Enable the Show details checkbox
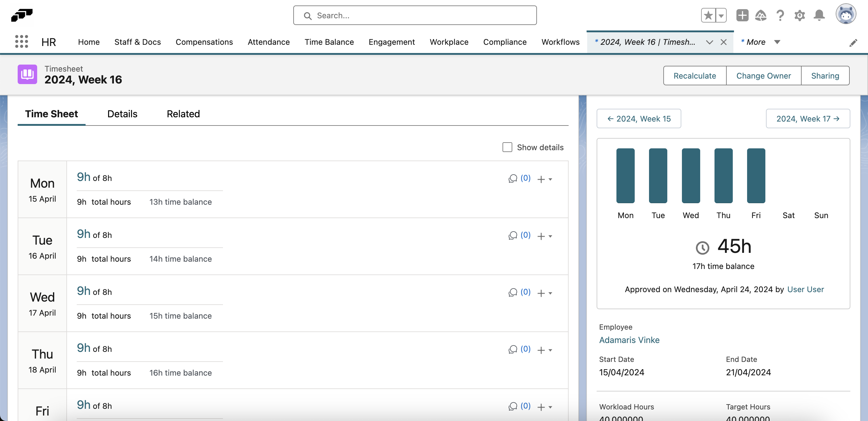Screen dimensions: 868x421 [507, 147]
